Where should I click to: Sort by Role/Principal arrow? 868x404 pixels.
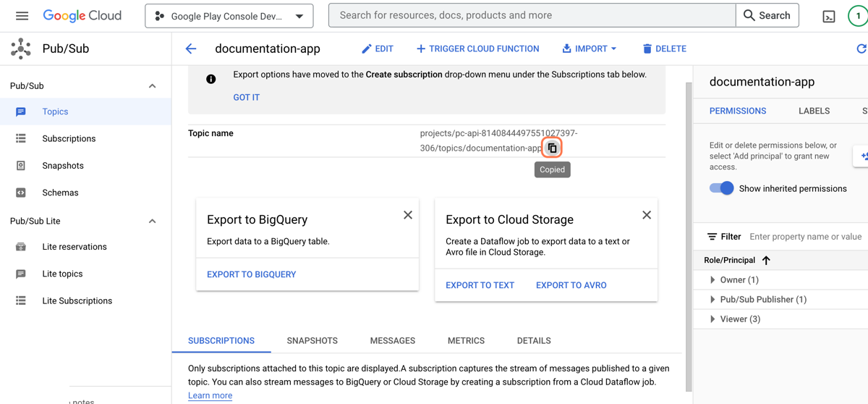point(766,260)
